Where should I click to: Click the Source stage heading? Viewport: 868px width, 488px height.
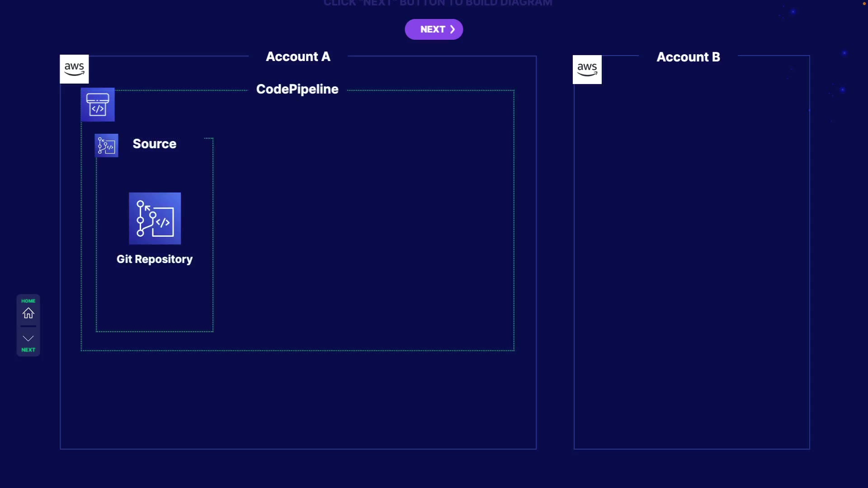point(155,144)
